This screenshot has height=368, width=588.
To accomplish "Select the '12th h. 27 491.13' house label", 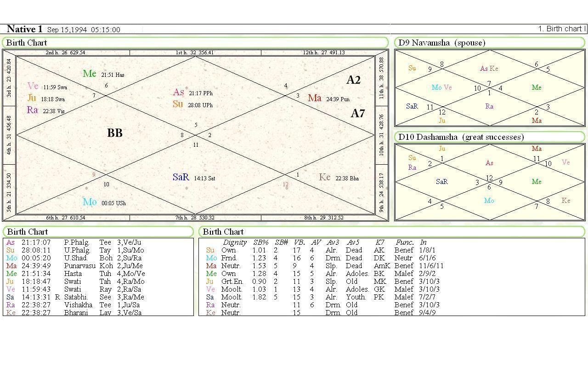I will (324, 52).
